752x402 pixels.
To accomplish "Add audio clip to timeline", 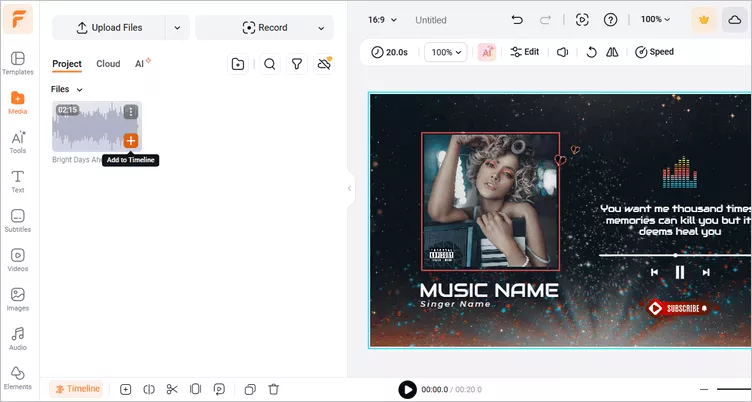I will click(x=131, y=141).
